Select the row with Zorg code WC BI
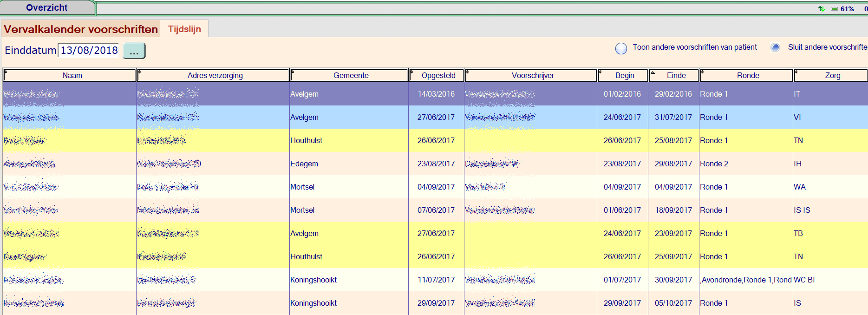The width and height of the screenshot is (868, 315). click(x=804, y=280)
